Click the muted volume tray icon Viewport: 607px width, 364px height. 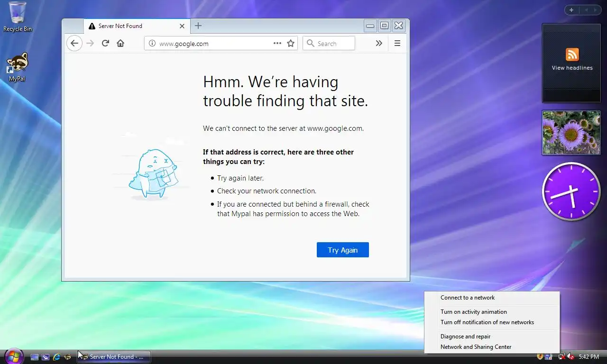571,356
